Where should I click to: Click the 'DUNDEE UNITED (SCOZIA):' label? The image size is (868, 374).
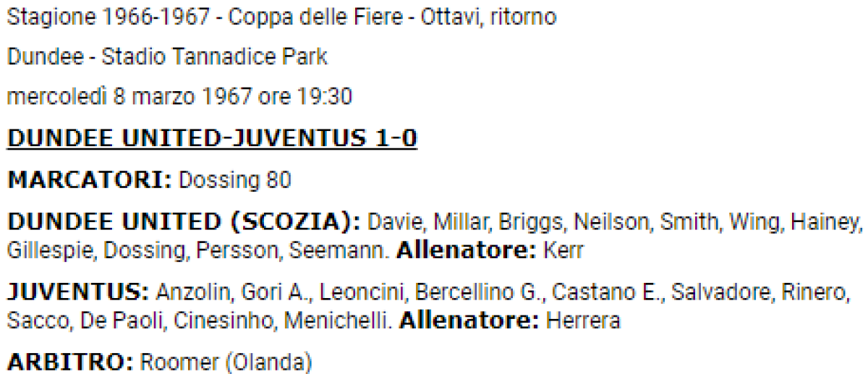click(x=184, y=222)
